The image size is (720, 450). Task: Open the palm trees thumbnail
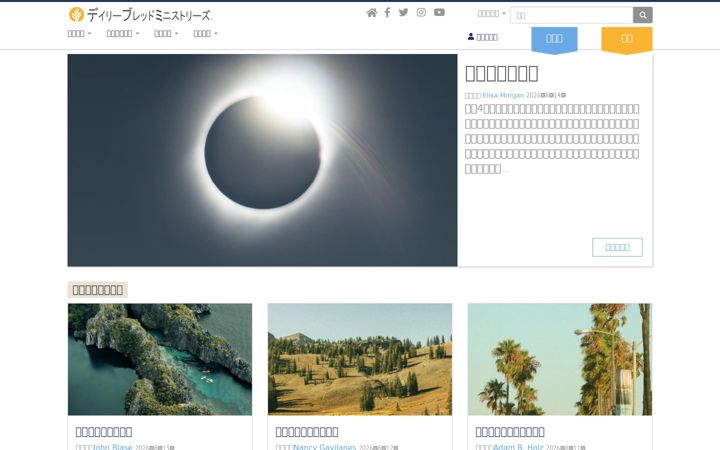tap(560, 360)
